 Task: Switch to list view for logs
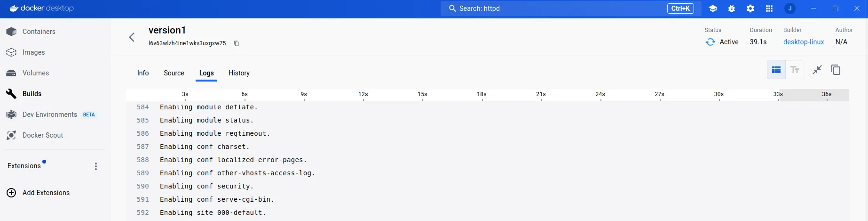[x=776, y=70]
